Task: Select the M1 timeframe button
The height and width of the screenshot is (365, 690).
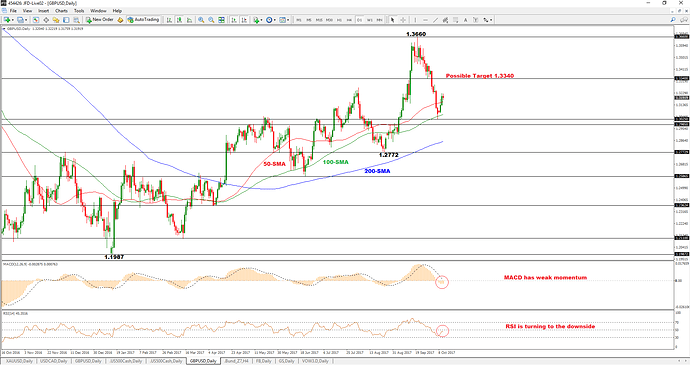Action: point(299,20)
